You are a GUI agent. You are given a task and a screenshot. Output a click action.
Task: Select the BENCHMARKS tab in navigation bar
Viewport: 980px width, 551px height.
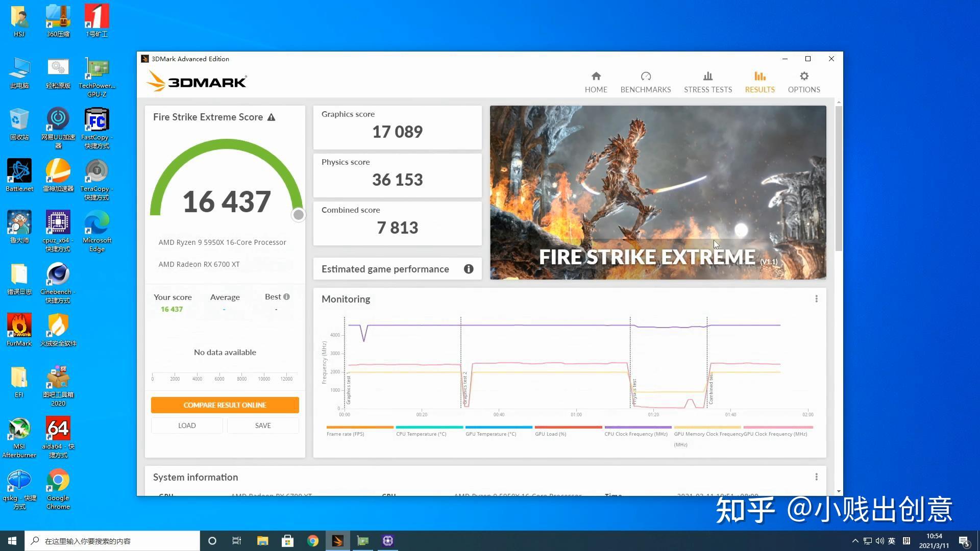[x=646, y=81]
